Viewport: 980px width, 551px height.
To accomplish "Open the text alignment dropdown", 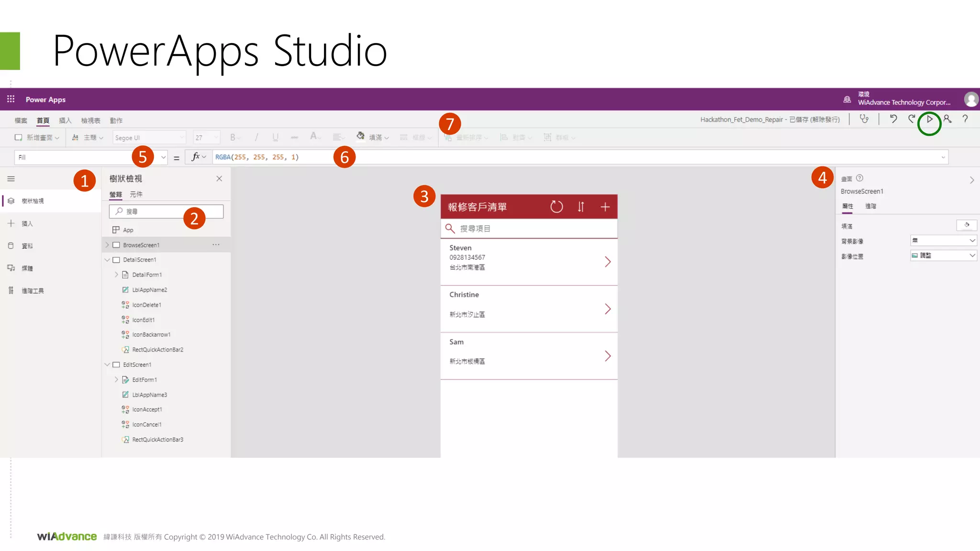I will tap(339, 138).
